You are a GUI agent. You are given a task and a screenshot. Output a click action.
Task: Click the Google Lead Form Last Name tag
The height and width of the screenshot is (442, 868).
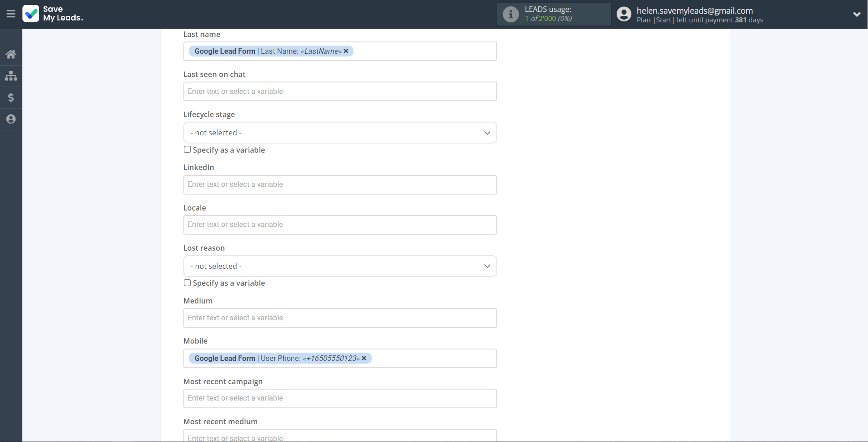[271, 51]
